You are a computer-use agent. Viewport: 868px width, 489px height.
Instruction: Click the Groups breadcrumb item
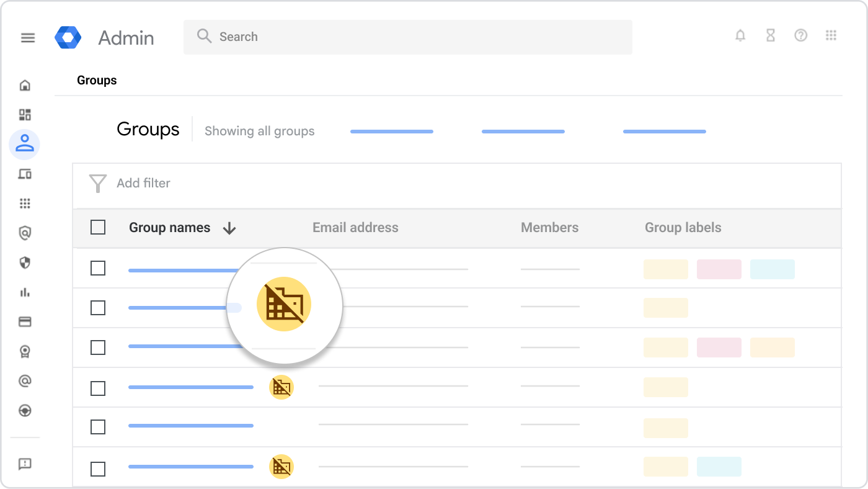(97, 80)
